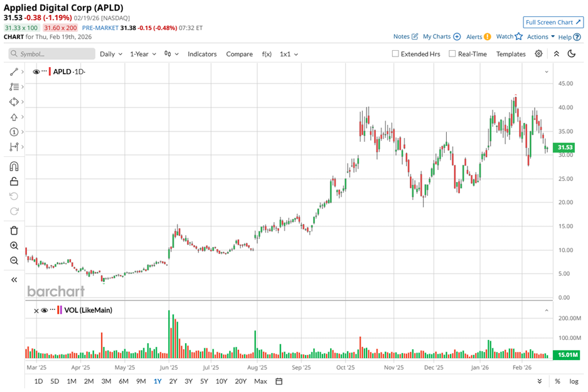
Task: Click the lock drawings icon
Action: pos(14,180)
